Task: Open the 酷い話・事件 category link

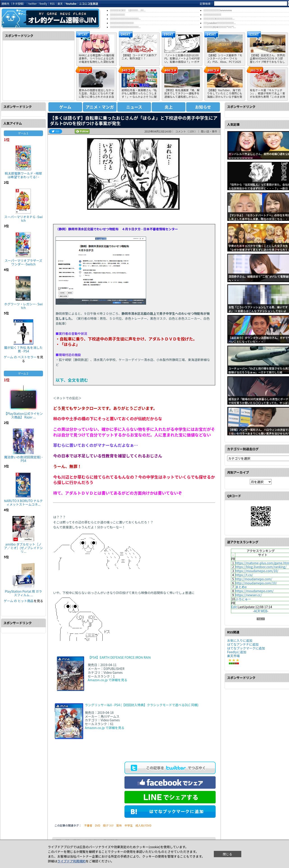Action: pos(209,131)
